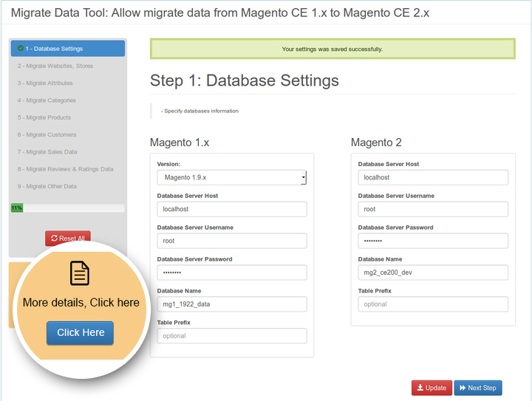Click the 'More details, Click here' text
Viewport: 532px width, 401px height.
[x=81, y=302]
